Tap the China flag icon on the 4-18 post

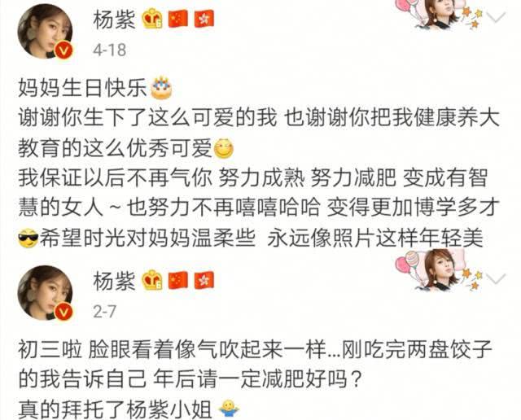tap(178, 19)
